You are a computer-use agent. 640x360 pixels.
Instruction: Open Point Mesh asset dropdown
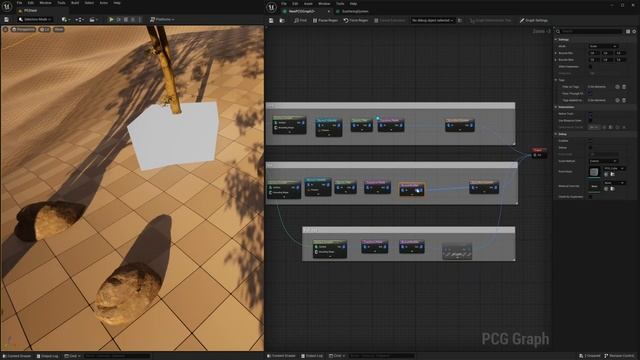pos(614,168)
